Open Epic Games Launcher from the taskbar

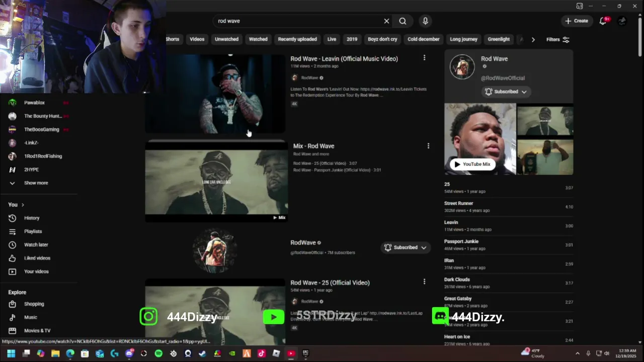point(305,353)
